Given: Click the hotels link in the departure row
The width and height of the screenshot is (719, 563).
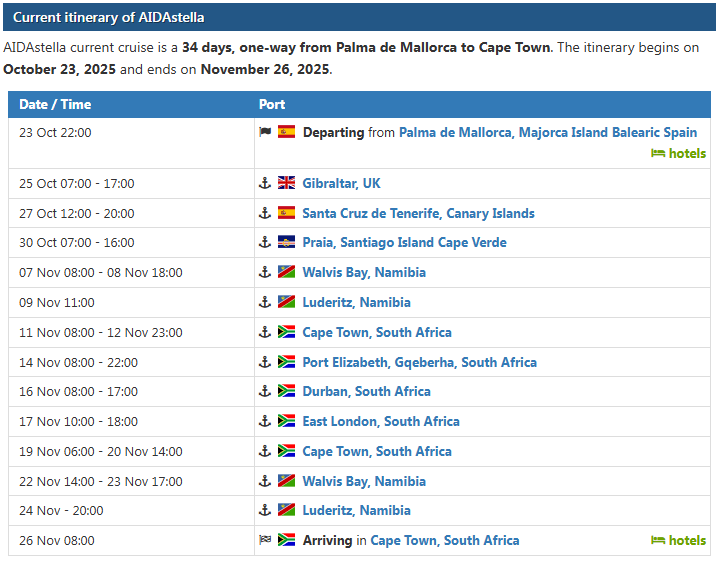Looking at the screenshot, I should coord(678,153).
